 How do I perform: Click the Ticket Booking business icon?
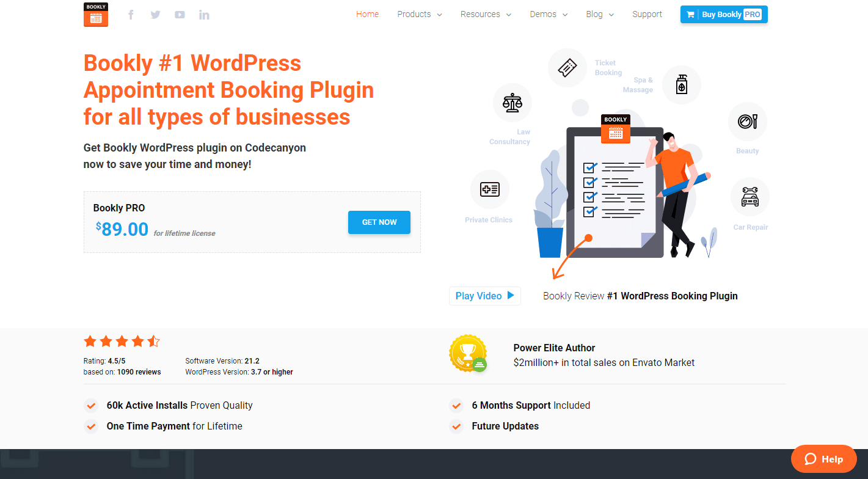(567, 67)
